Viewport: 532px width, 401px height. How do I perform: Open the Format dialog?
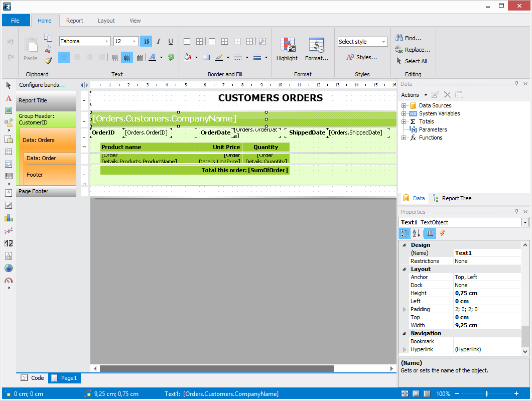[x=316, y=49]
